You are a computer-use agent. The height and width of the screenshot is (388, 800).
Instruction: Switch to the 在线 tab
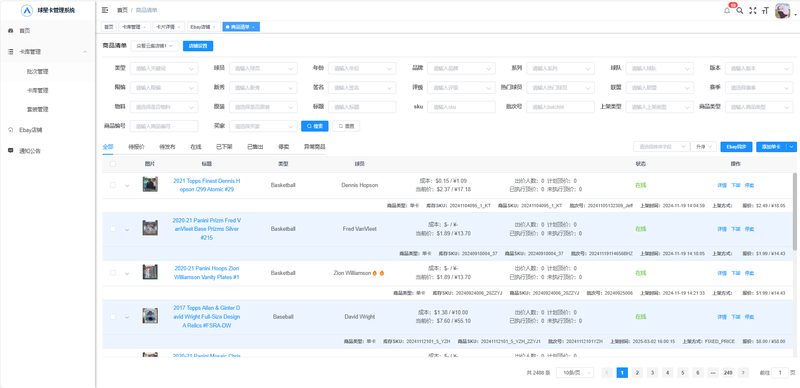pos(196,147)
